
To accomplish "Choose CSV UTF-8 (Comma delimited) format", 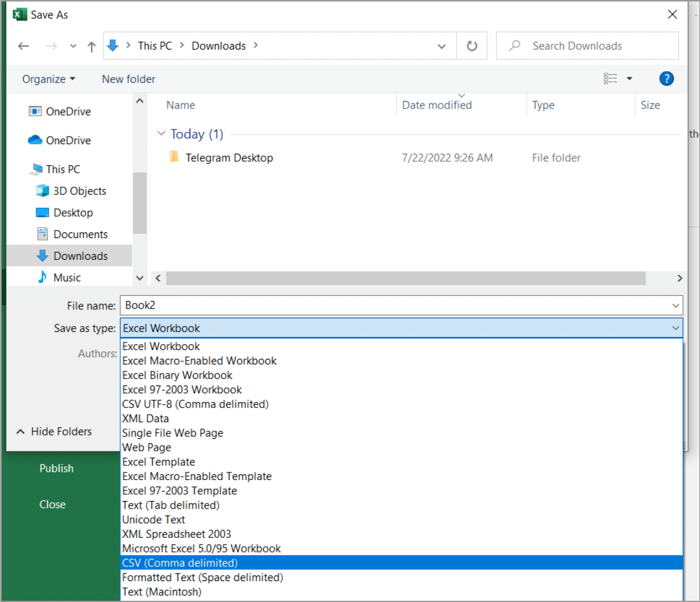I will 195,404.
